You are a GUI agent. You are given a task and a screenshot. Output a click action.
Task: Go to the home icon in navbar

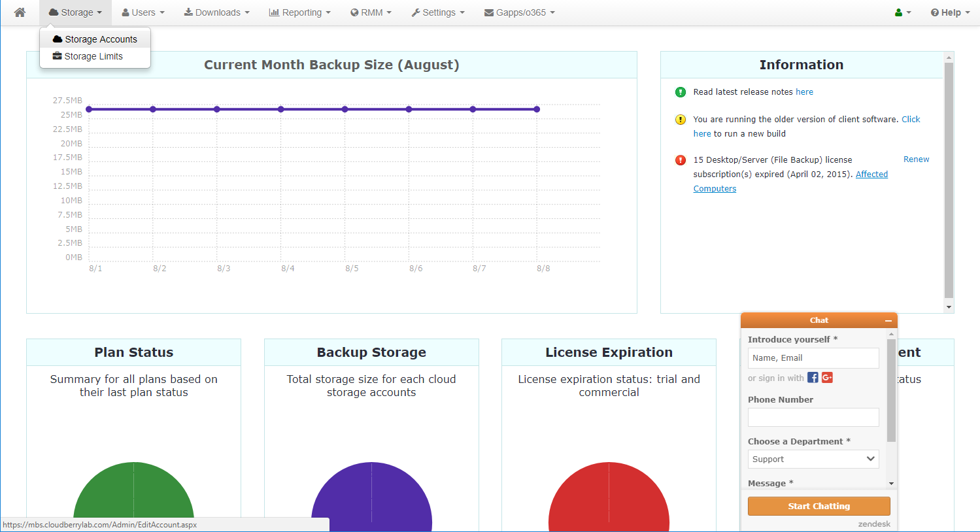point(20,12)
